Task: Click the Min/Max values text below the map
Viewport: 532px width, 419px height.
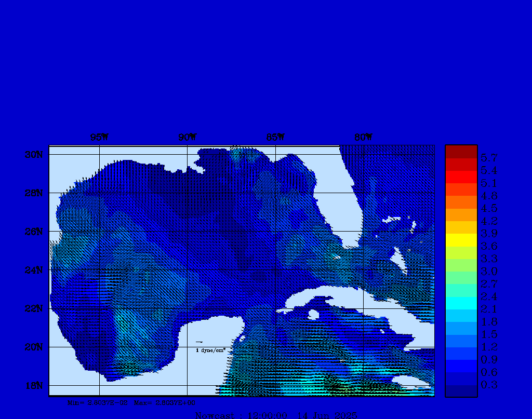Action: pyautogui.click(x=132, y=402)
